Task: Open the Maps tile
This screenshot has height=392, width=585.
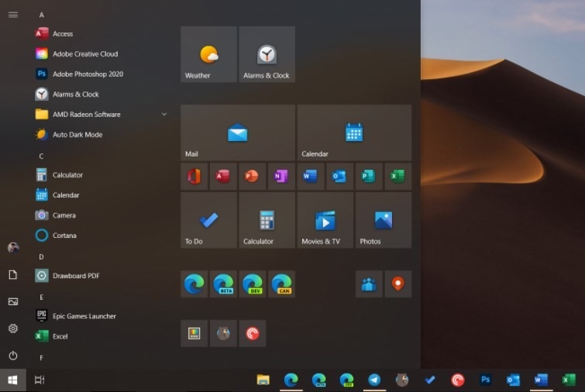Action: coord(397,284)
